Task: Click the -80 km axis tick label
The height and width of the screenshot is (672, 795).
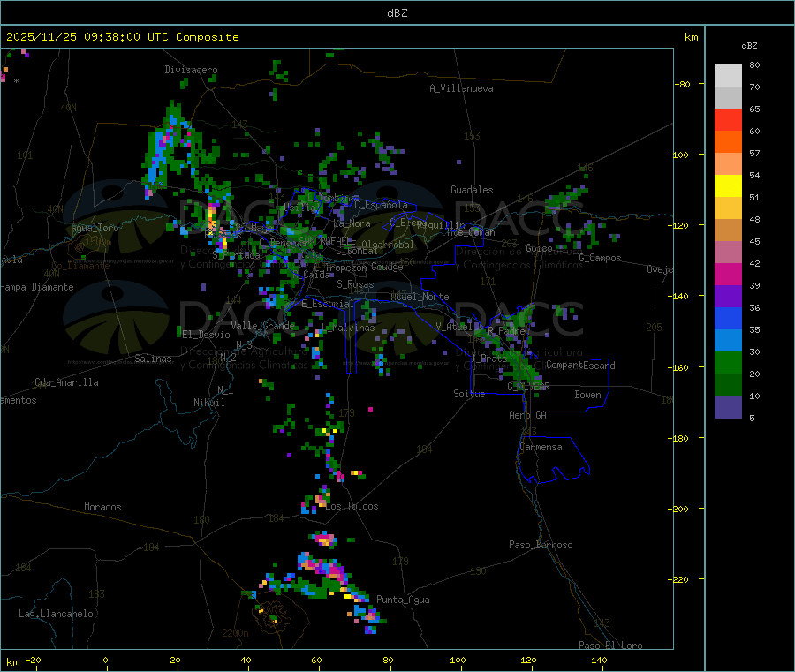Action: point(683,84)
